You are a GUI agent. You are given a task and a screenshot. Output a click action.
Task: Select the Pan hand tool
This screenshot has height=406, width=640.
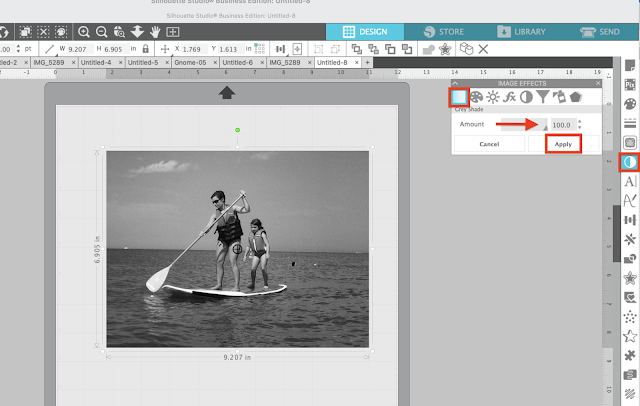point(155,32)
